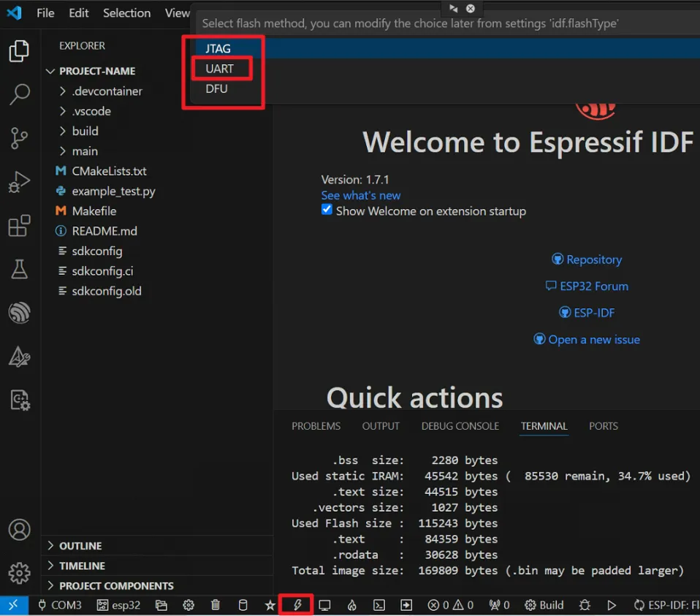The image size is (700, 616).
Task: Click the monitor device icon in status bar
Action: point(324,605)
